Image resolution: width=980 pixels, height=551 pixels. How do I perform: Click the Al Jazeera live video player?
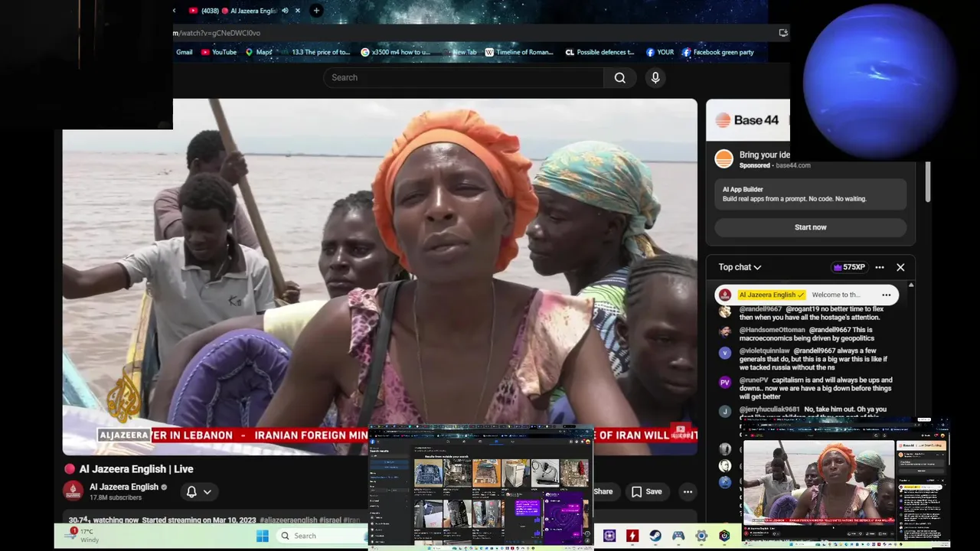point(380,277)
